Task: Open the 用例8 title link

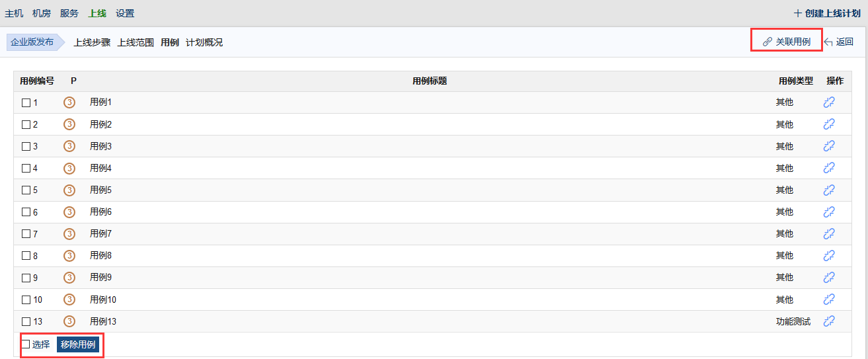Action: point(101,255)
